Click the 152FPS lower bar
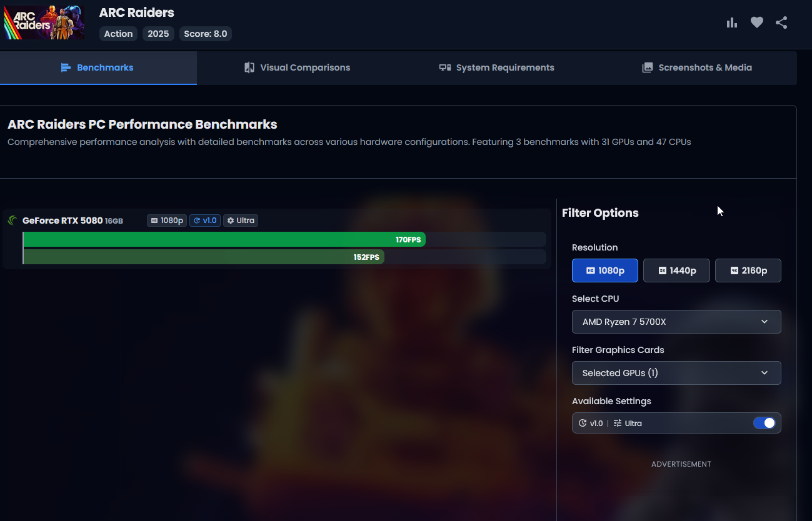The height and width of the screenshot is (521, 812). [x=203, y=257]
